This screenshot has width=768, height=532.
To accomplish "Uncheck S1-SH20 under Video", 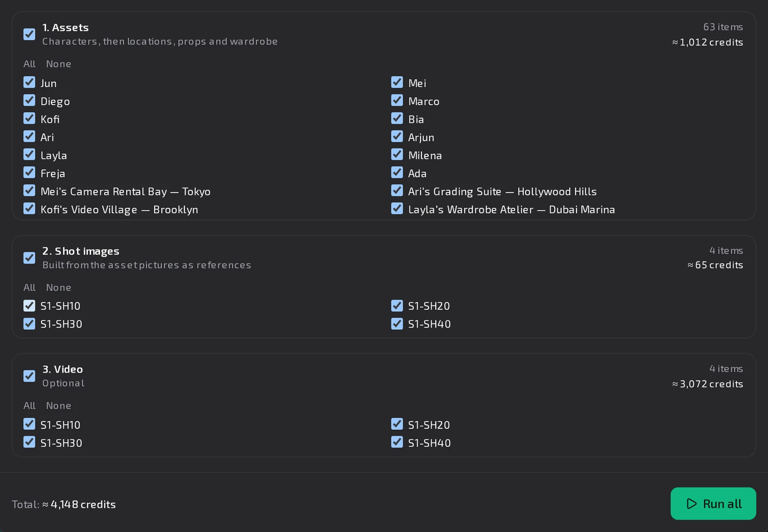I will pyautogui.click(x=397, y=424).
